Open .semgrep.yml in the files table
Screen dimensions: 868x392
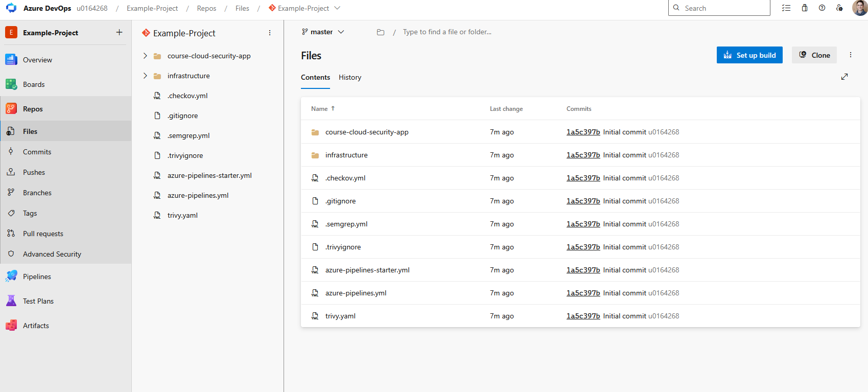346,224
